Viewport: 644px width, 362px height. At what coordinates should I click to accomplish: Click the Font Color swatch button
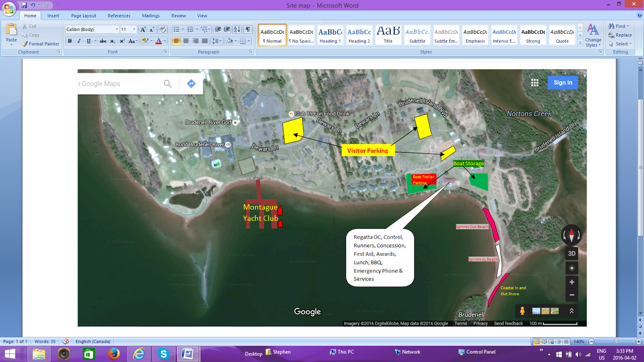158,41
